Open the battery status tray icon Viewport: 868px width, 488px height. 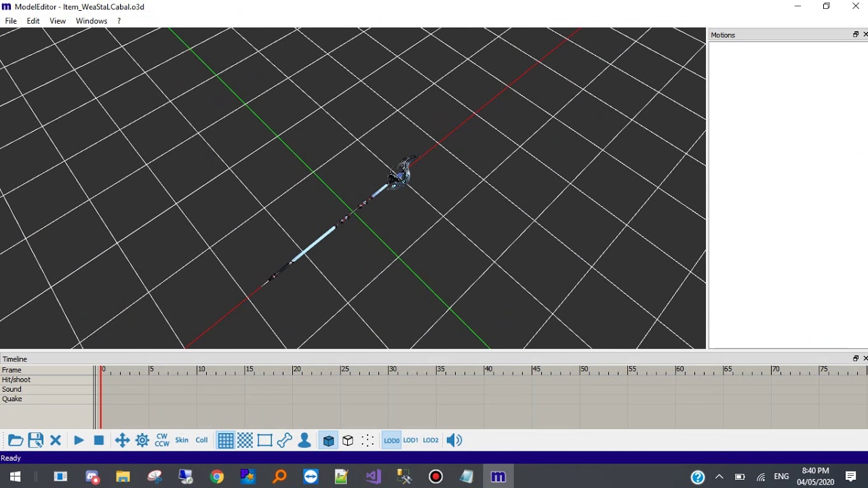pos(740,477)
